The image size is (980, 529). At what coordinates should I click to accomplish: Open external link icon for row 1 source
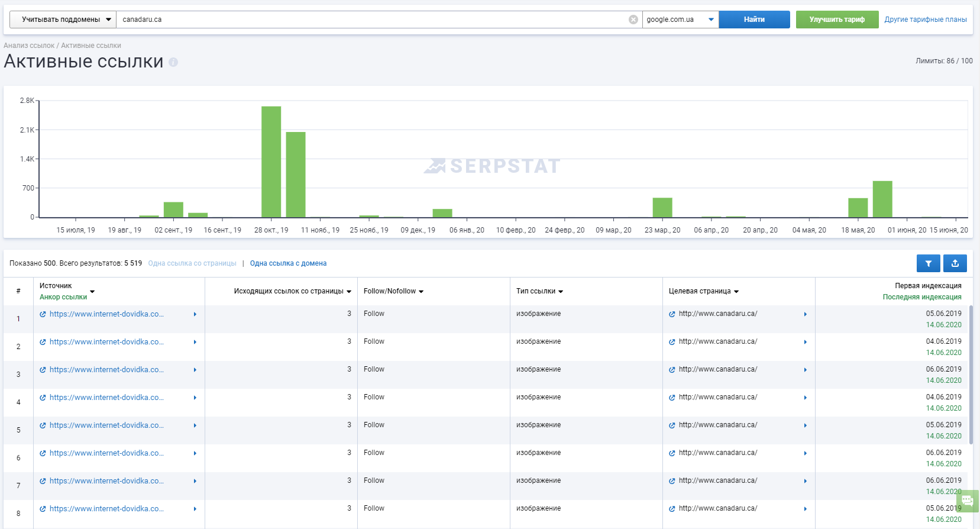pos(43,314)
